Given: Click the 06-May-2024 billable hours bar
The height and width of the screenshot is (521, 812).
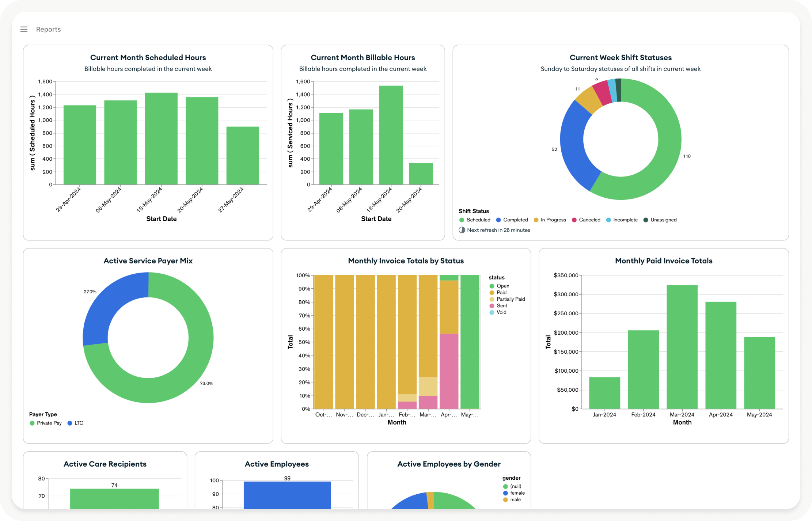Looking at the screenshot, I should coord(361,147).
